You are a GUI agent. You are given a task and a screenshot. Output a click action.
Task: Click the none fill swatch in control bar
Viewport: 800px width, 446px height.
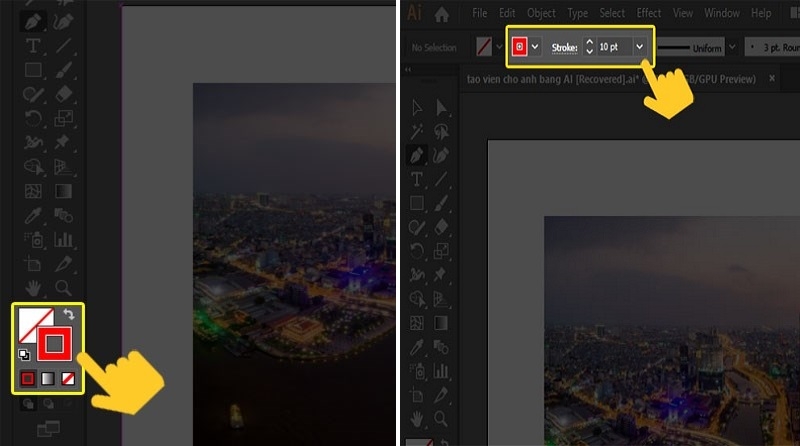[484, 47]
